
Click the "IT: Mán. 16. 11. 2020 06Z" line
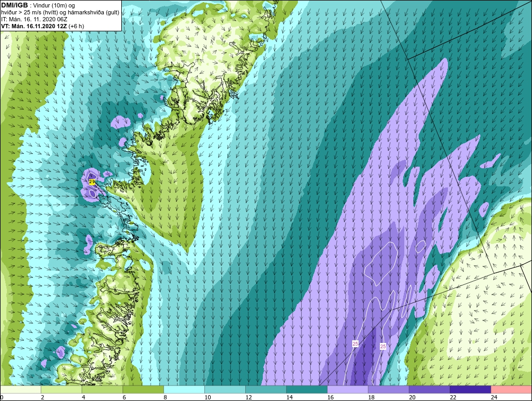coord(34,19)
